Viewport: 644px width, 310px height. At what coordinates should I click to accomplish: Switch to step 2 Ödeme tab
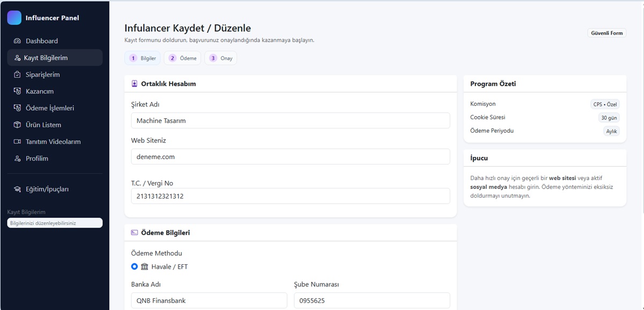(x=182, y=58)
